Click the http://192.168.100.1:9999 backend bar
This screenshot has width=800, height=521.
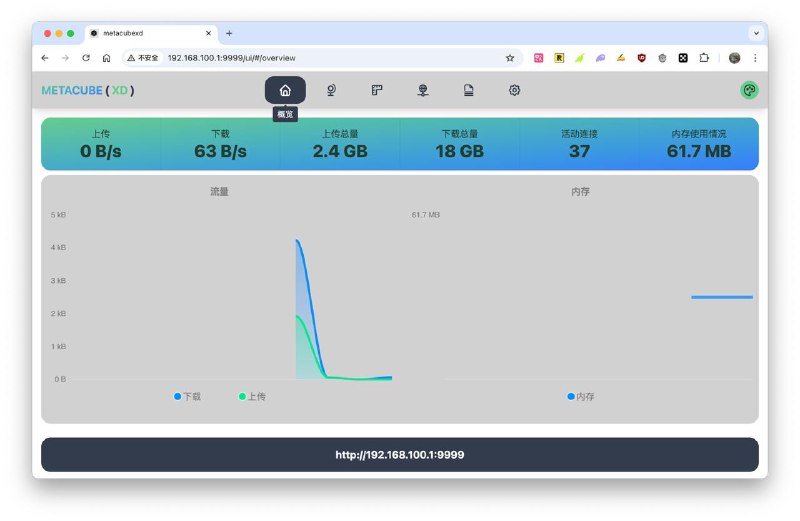tap(399, 454)
